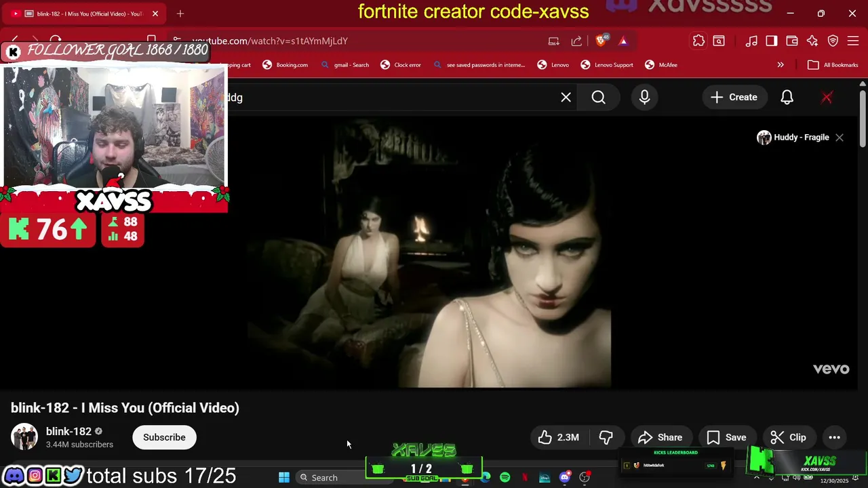Open the Brave Wallet icon
Image resolution: width=868 pixels, height=488 pixels.
(x=792, y=41)
